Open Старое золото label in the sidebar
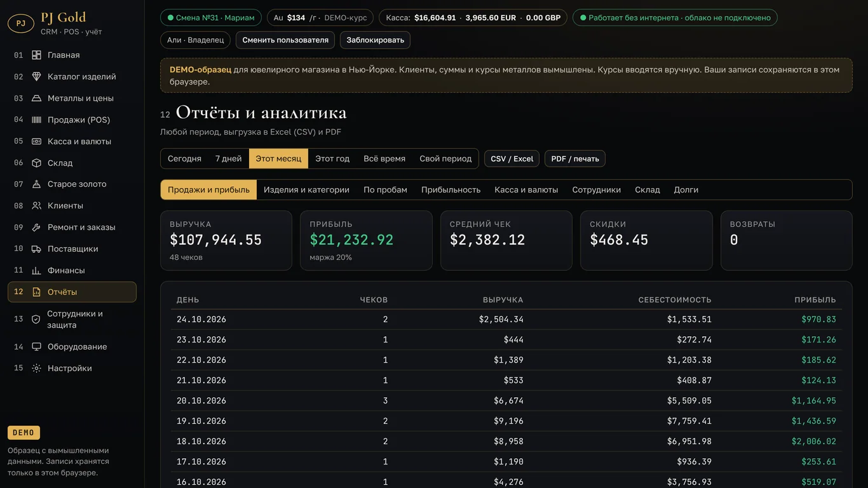Screen dimensions: 868x488 pyautogui.click(x=77, y=184)
